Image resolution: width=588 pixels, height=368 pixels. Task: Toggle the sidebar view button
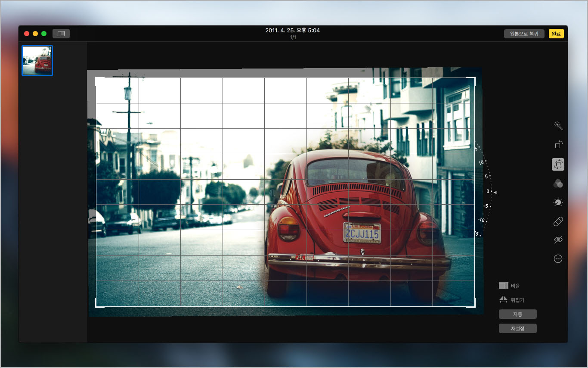coord(61,34)
